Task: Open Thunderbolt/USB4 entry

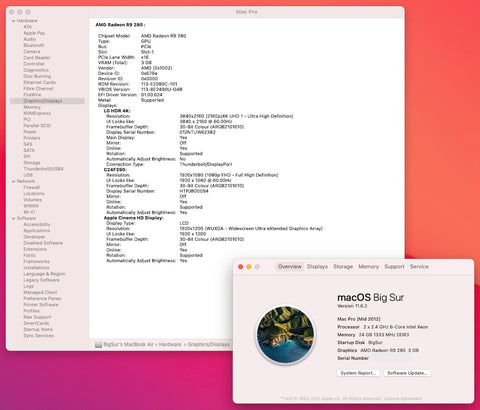Action: pyautogui.click(x=43, y=169)
